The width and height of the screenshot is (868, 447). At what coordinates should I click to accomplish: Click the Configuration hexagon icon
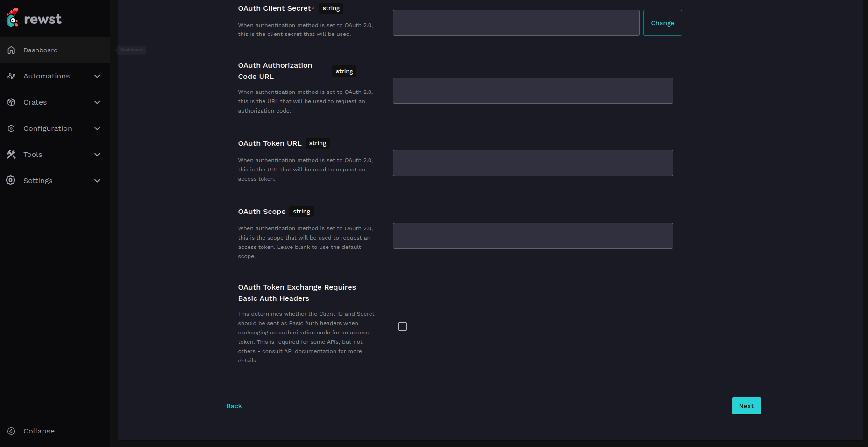tap(12, 128)
